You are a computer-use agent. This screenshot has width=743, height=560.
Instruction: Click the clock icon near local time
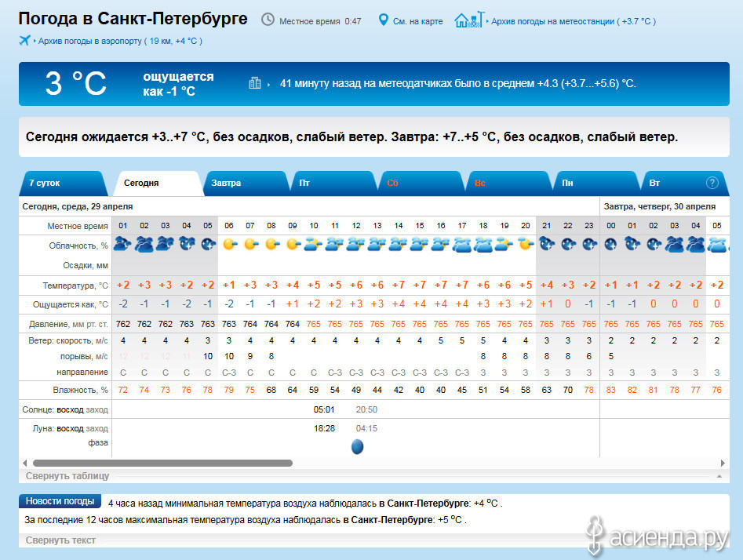coord(268,20)
